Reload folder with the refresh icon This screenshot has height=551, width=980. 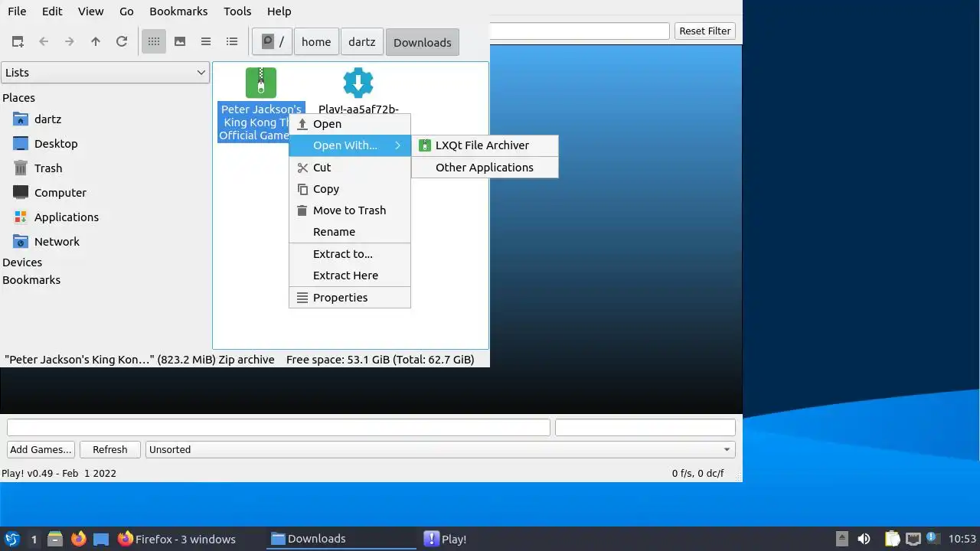pyautogui.click(x=122, y=42)
